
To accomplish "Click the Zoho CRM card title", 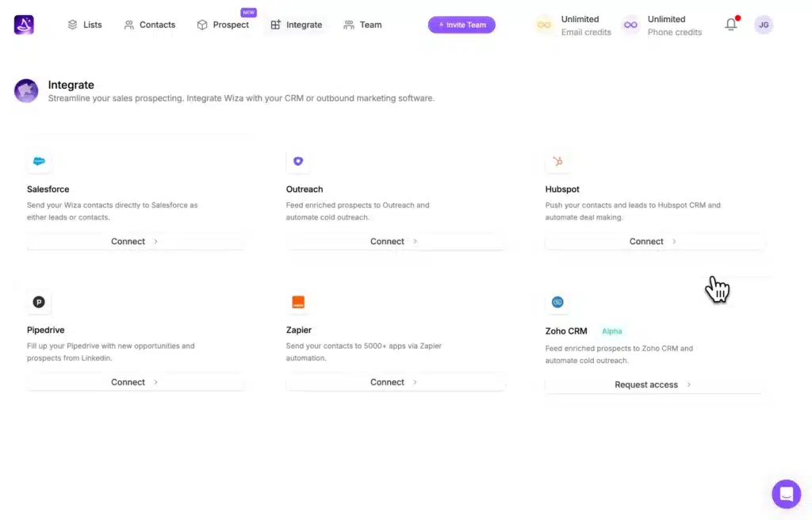I will coord(566,331).
